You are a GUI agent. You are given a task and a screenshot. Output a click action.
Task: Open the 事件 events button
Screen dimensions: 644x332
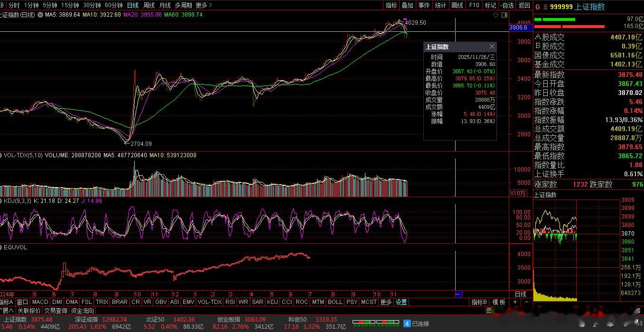(424, 5)
